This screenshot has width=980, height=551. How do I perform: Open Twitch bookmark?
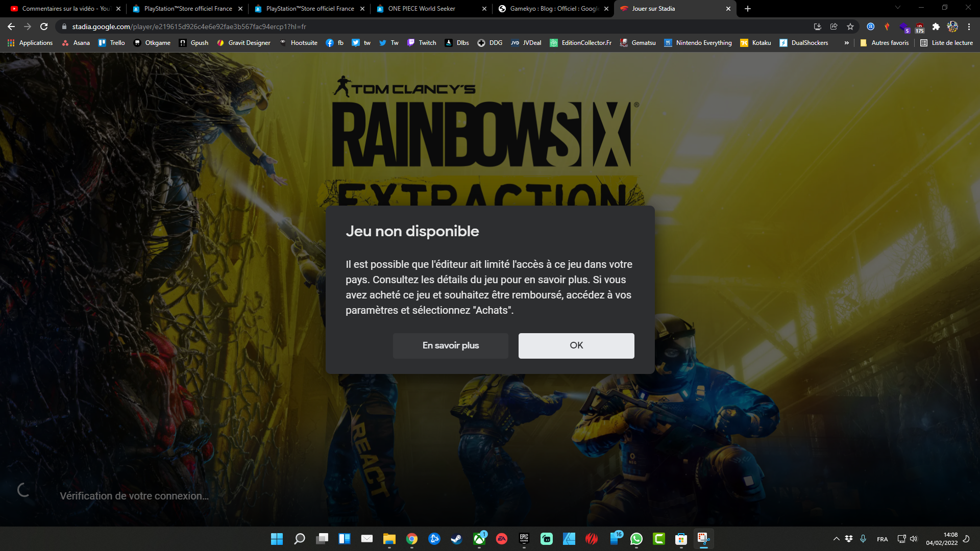422,43
